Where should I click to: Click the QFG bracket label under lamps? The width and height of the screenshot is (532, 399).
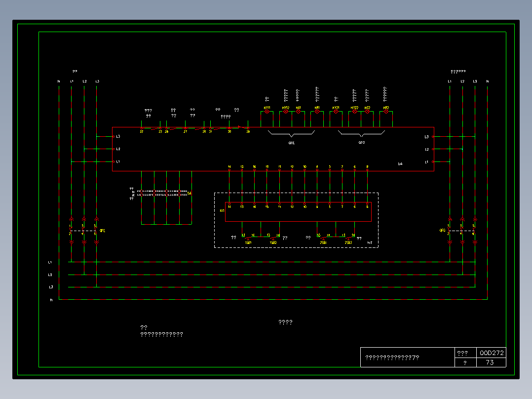click(362, 143)
